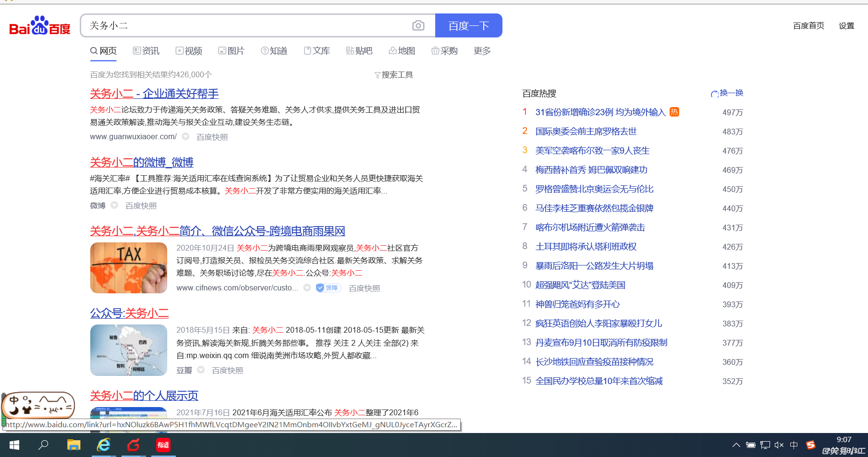868x457 pixels.
Task: Open 百度快照 for 豆瓣 result
Action: (228, 371)
